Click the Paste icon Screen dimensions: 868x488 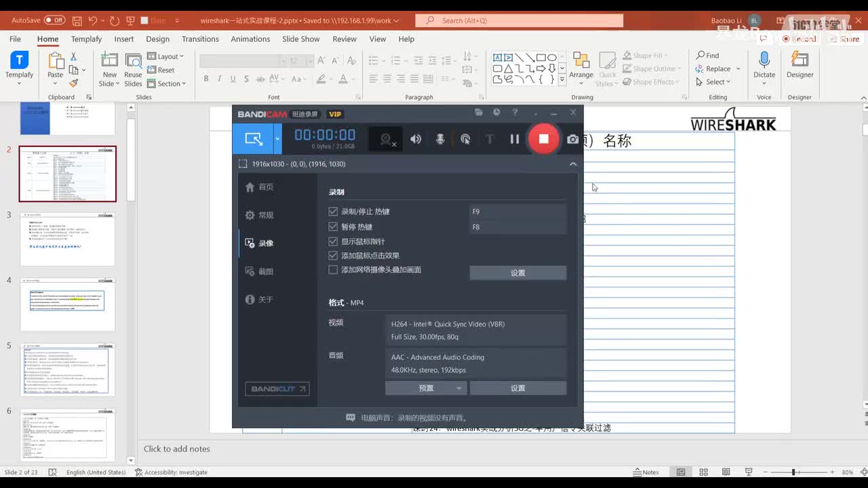[x=55, y=61]
